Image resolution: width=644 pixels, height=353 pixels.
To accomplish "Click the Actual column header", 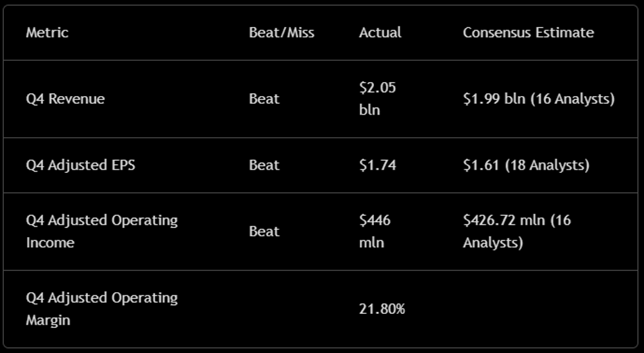I will click(380, 33).
